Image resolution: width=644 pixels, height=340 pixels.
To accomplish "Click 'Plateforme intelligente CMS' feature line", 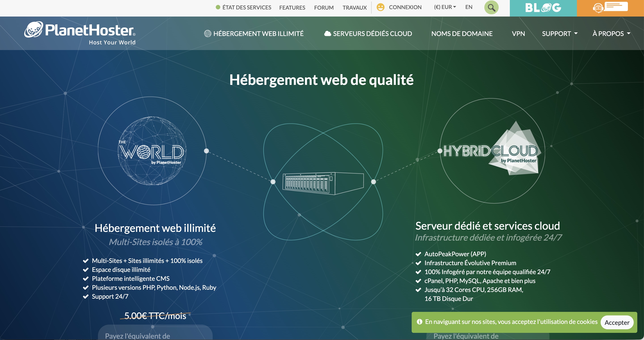I will pos(131,279).
